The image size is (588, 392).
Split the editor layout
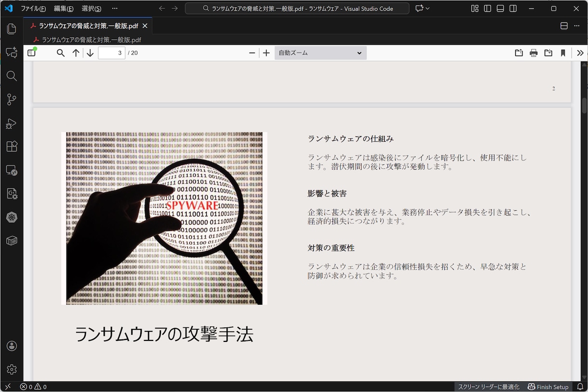click(x=564, y=26)
